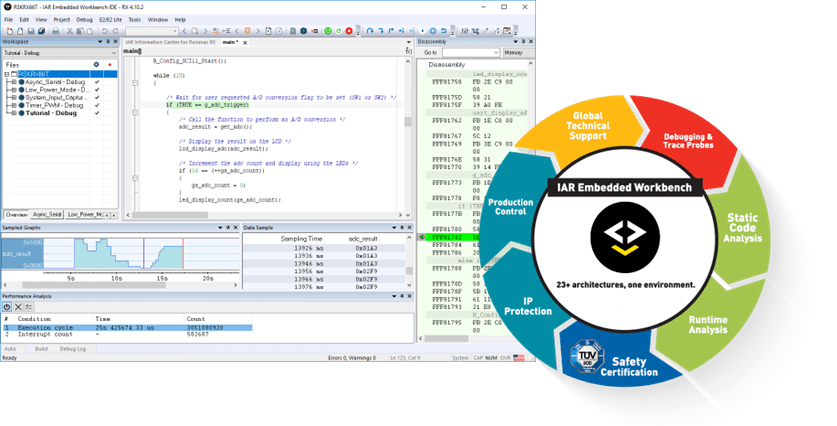Click the Redo arrow icon
Image resolution: width=837 pixels, height=426 pixels.
(x=115, y=31)
